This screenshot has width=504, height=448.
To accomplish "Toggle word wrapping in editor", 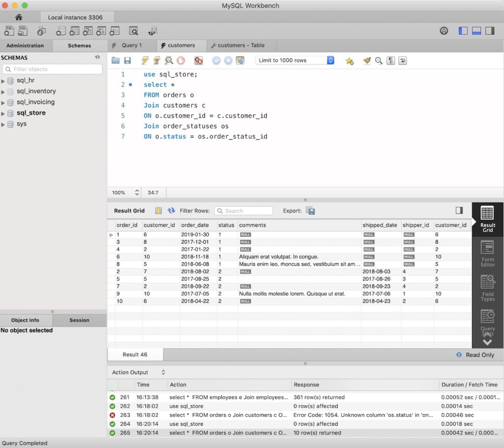I will pos(403,60).
